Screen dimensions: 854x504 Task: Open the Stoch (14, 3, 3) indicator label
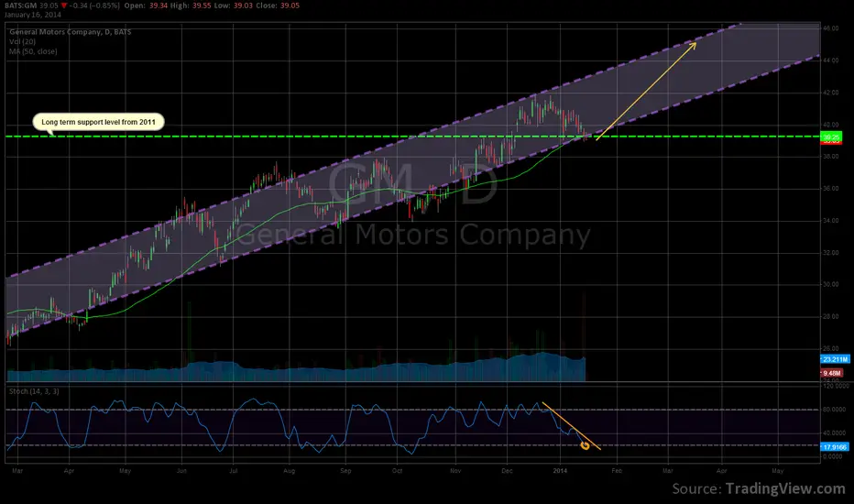[34, 391]
